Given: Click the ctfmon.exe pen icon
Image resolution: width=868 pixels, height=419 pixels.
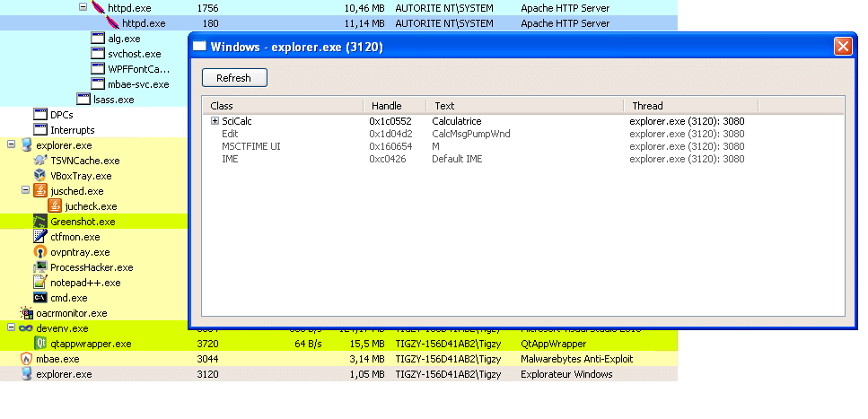Looking at the screenshot, I should [40, 237].
